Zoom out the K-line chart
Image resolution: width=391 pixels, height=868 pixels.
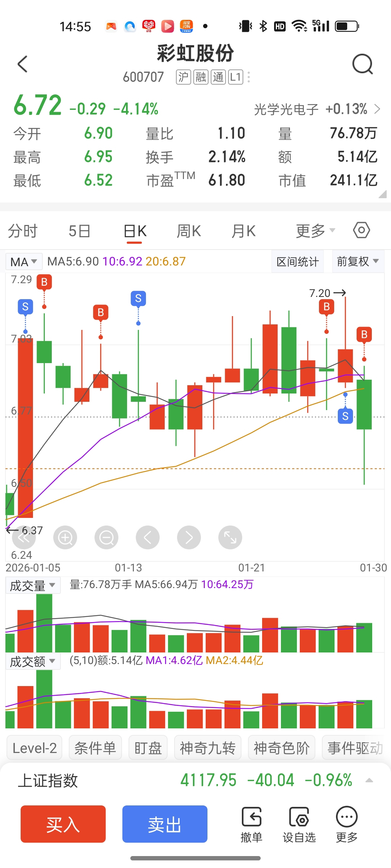(x=106, y=538)
